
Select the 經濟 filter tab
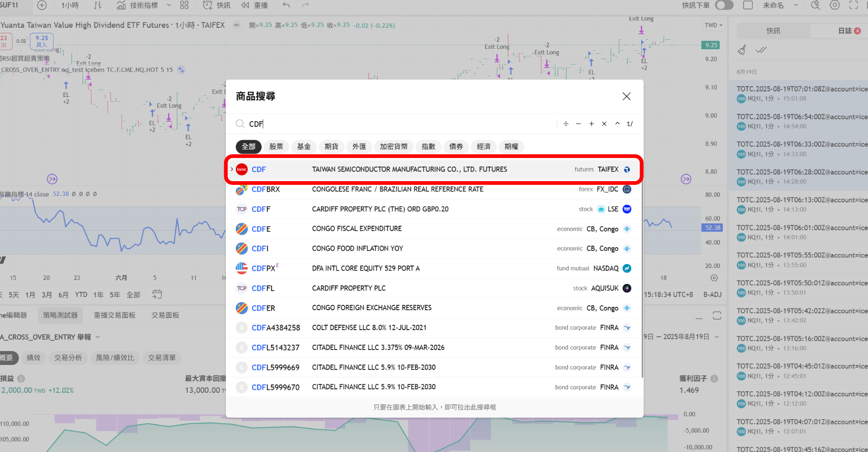click(483, 147)
